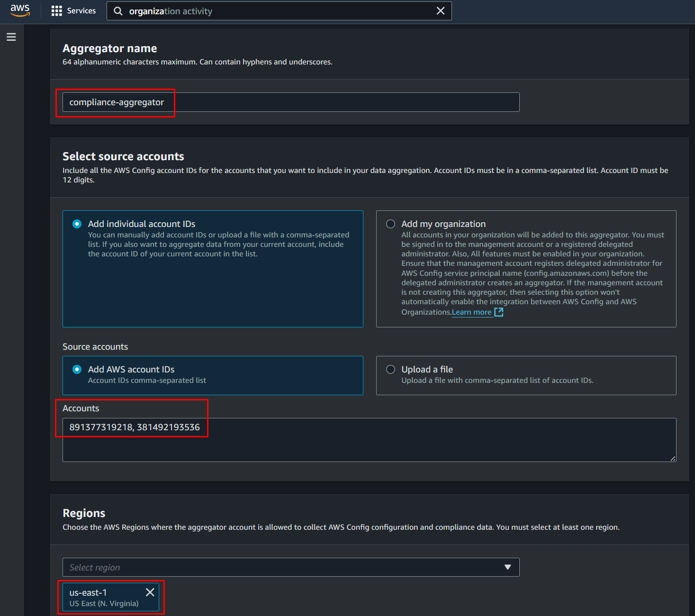Viewport: 695px width, 616px height.
Task: Open the Services grid icon
Action: click(57, 11)
